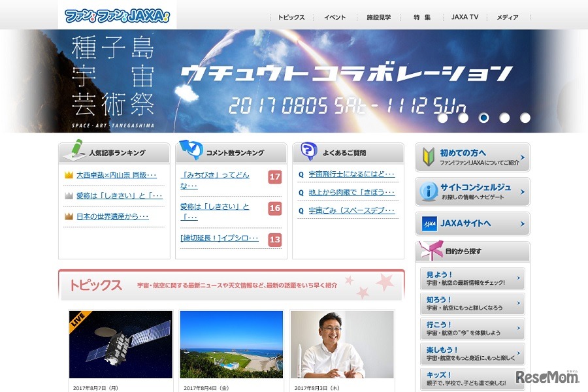Open the メディア navigation menu
Viewport: 588px width, 392px height.
coord(508,17)
